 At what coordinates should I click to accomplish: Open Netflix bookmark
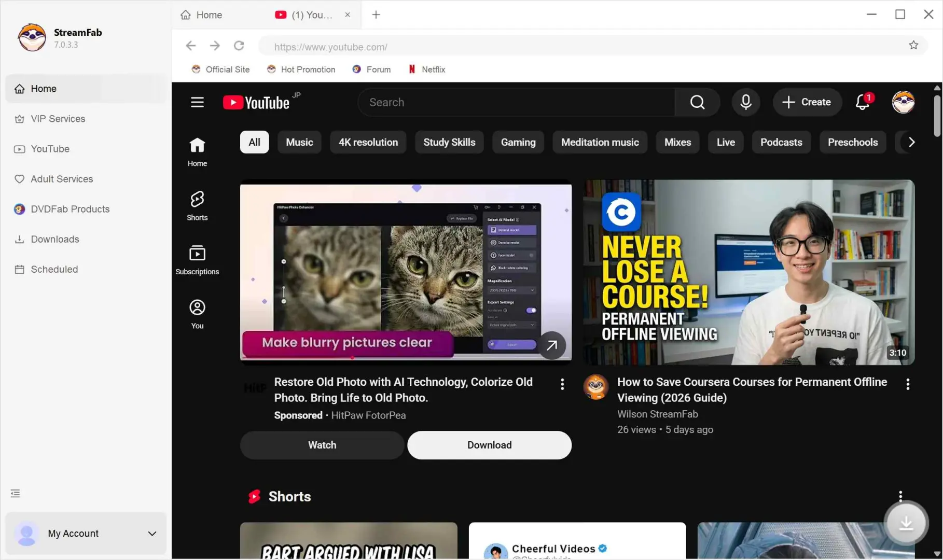427,69
